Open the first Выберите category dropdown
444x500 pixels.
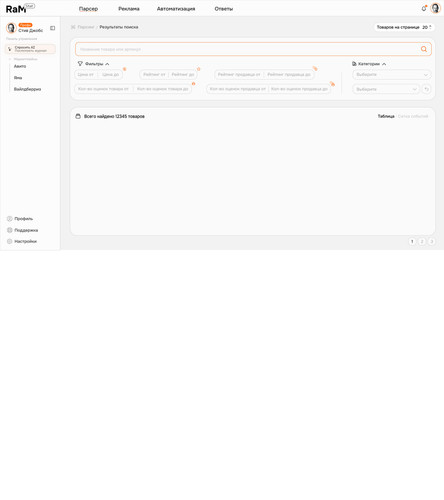[391, 74]
